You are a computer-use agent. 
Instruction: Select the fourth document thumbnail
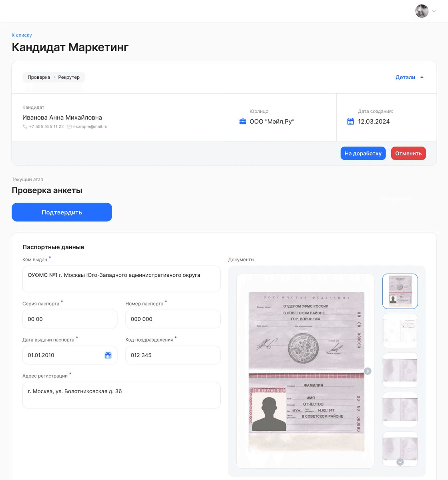[x=400, y=410]
